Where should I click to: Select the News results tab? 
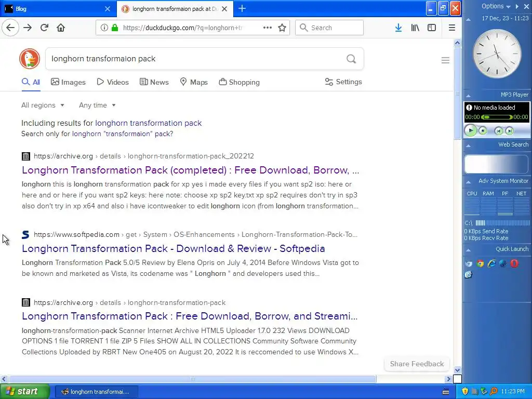coord(154,82)
